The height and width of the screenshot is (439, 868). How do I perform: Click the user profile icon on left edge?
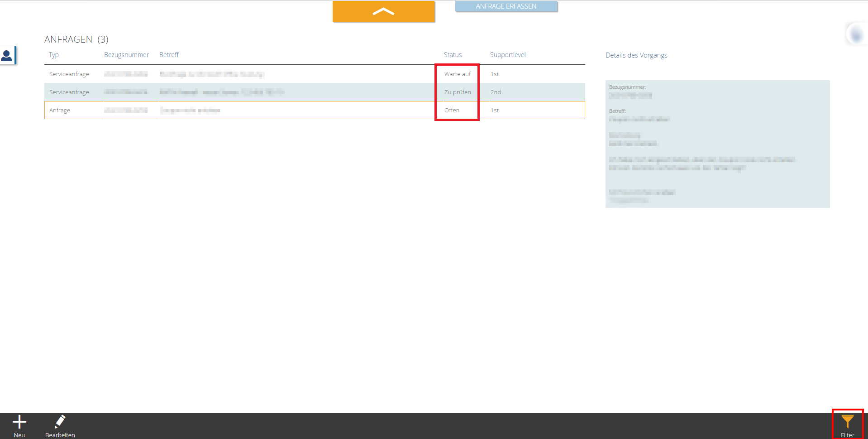(7, 56)
